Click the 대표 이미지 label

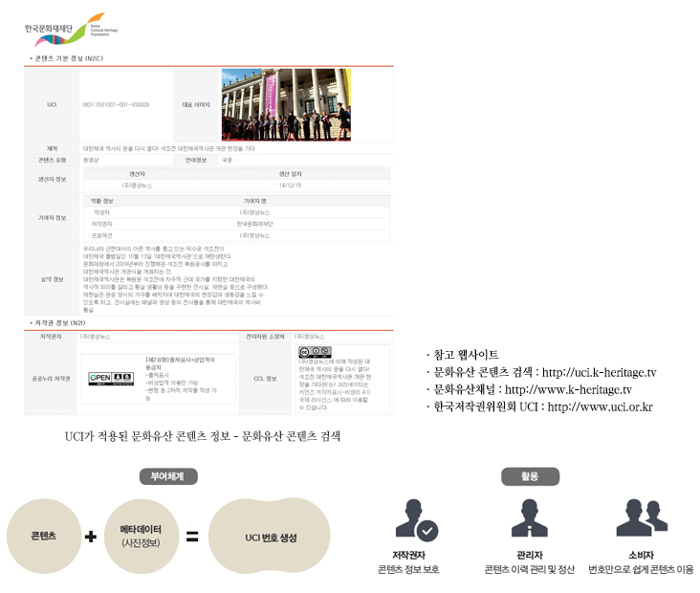pos(196,105)
